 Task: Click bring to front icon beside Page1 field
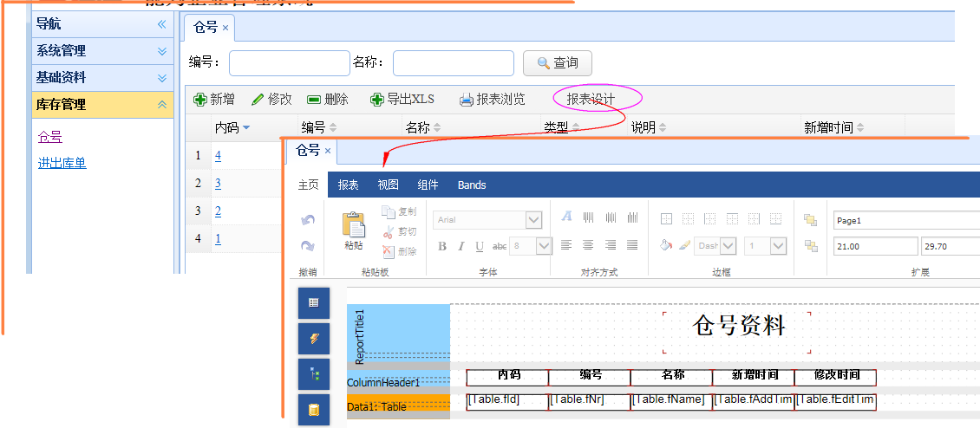click(x=811, y=220)
